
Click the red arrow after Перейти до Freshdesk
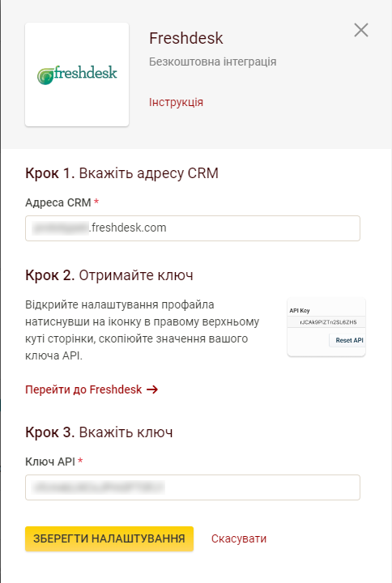pyautogui.click(x=152, y=389)
